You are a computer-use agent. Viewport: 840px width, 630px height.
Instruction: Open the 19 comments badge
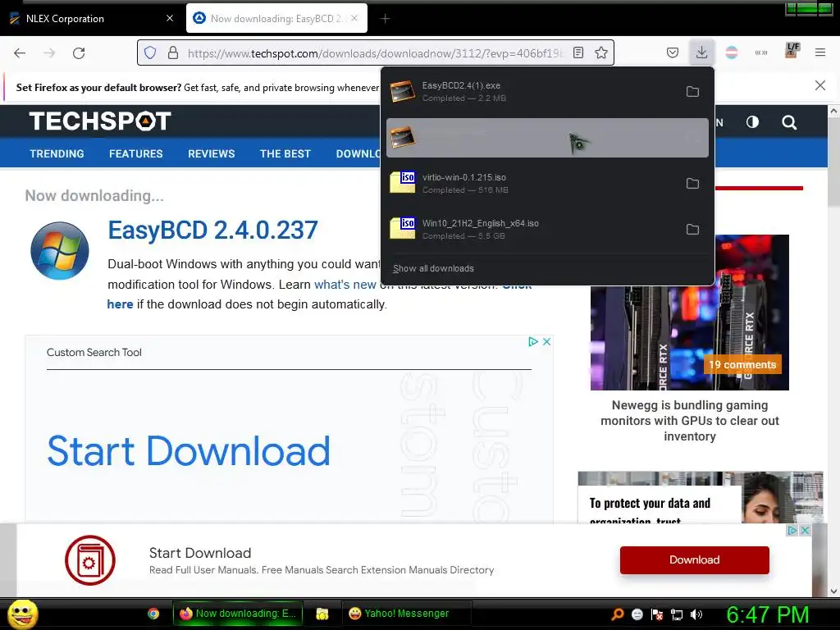742,365
